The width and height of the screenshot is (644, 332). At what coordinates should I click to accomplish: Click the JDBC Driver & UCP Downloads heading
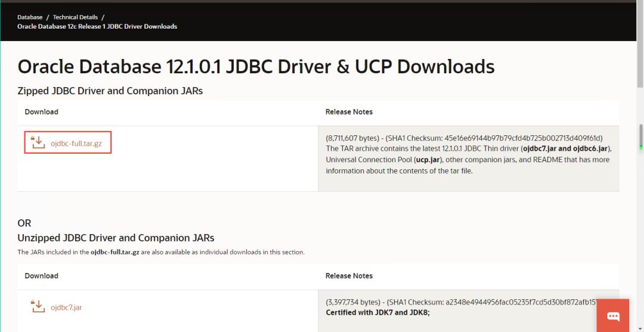256,67
